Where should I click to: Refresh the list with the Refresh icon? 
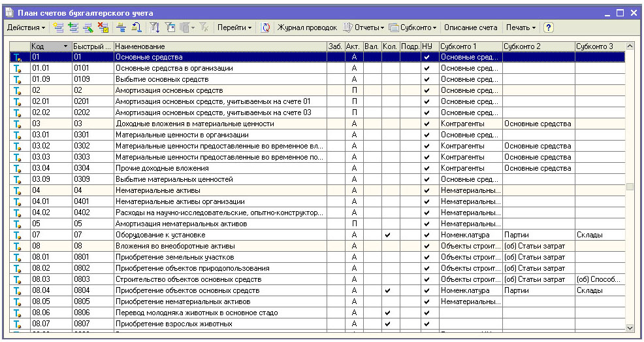tap(266, 27)
